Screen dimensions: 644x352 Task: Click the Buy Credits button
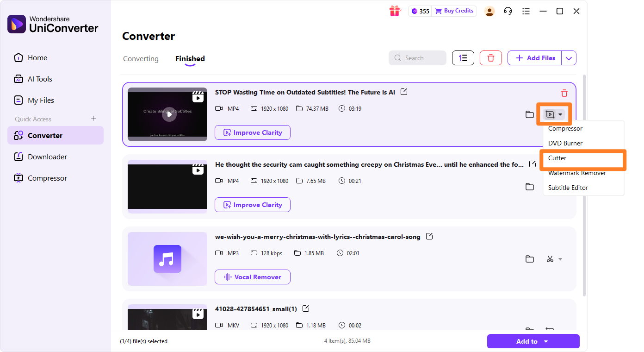454,11
